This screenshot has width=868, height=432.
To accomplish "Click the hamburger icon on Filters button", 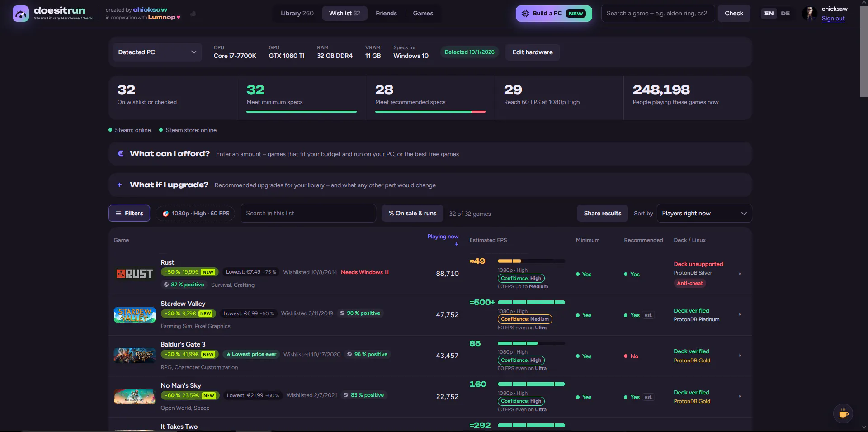I will (118, 213).
